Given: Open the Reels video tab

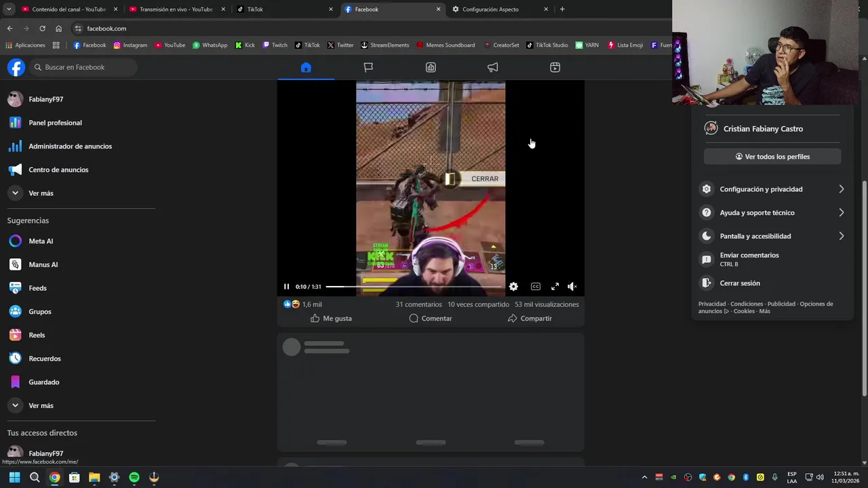Looking at the screenshot, I should [555, 67].
